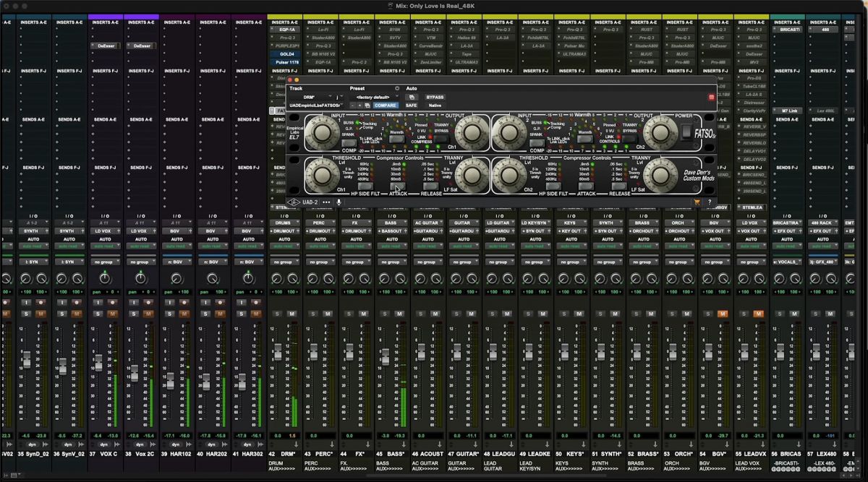Click the preset settings gear in plugin header

396,87
